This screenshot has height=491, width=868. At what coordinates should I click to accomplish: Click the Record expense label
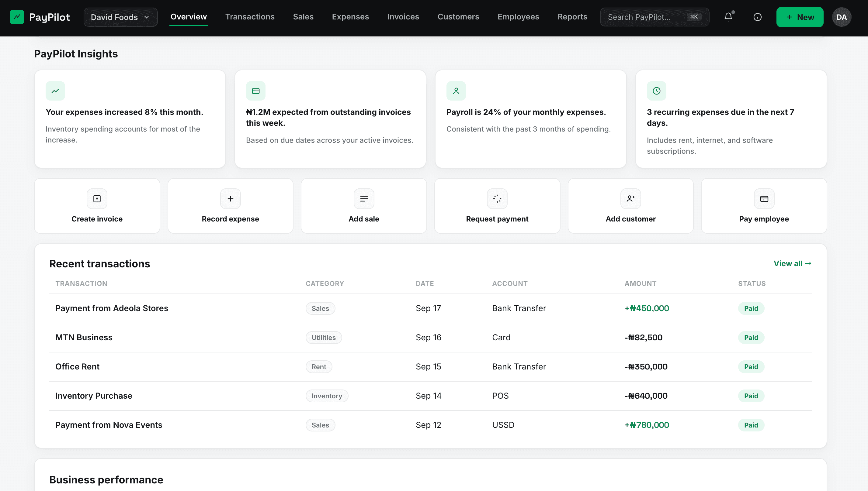[x=231, y=219]
